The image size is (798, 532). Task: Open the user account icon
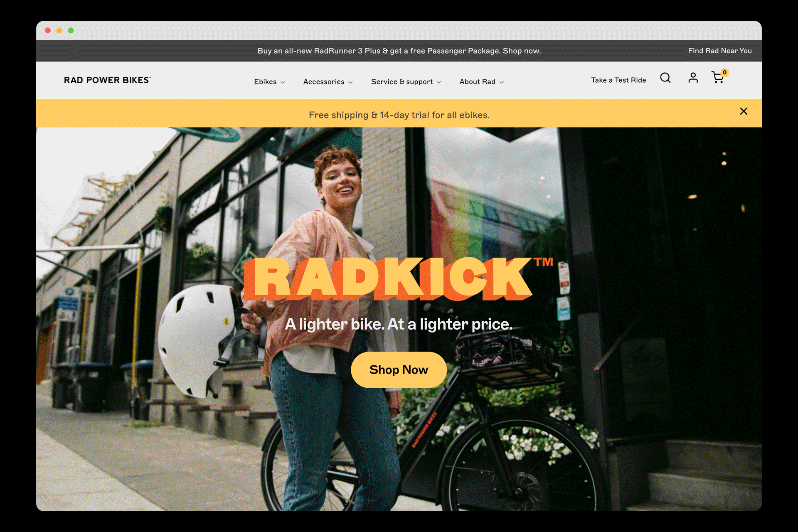[693, 78]
